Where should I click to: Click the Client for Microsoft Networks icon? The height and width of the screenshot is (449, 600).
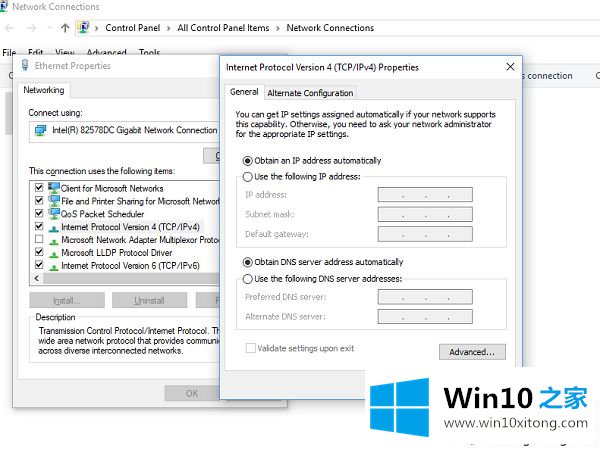click(x=53, y=188)
